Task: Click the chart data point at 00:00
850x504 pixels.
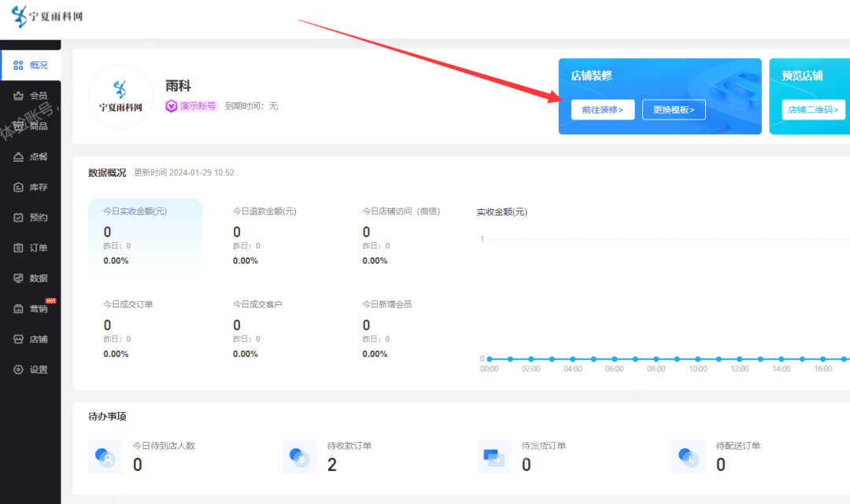Action: coord(490,359)
